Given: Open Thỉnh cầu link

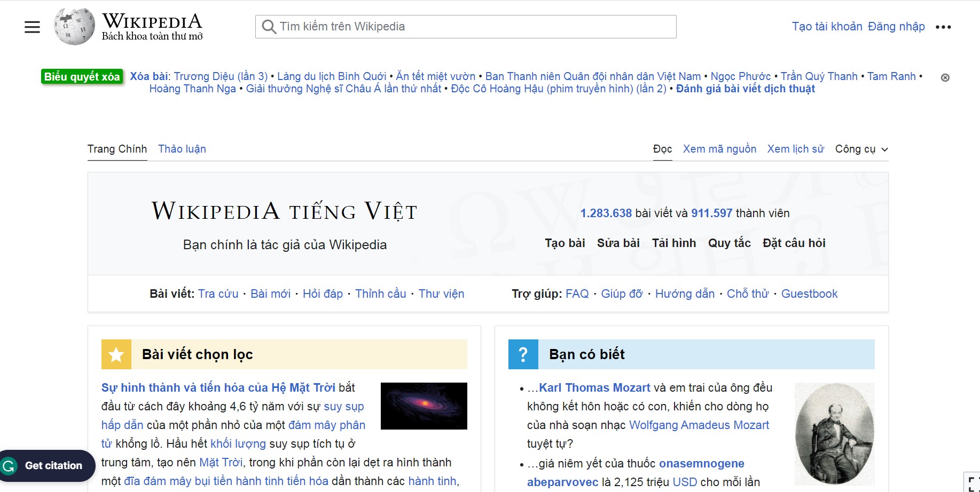Looking at the screenshot, I should (x=381, y=293).
